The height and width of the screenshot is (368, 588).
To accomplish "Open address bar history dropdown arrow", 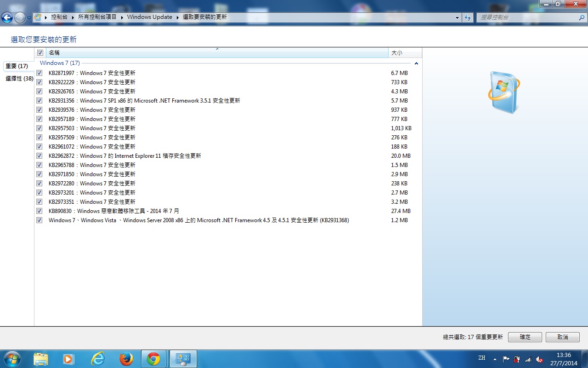I will coord(457,17).
